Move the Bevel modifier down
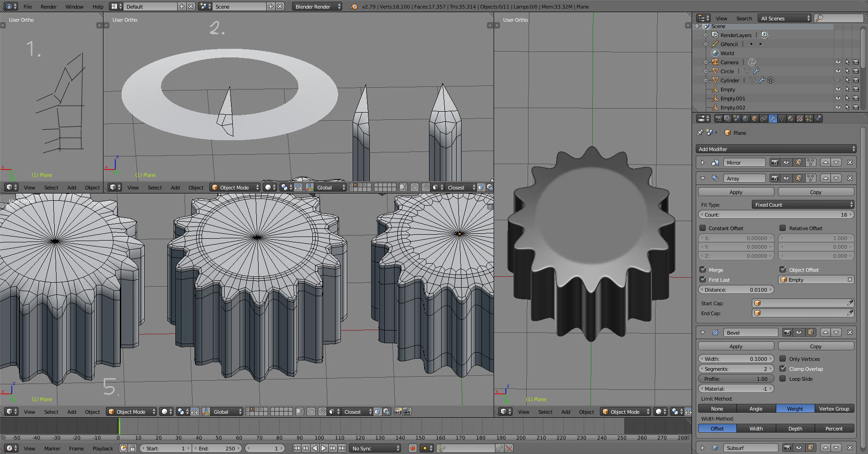 (836, 332)
